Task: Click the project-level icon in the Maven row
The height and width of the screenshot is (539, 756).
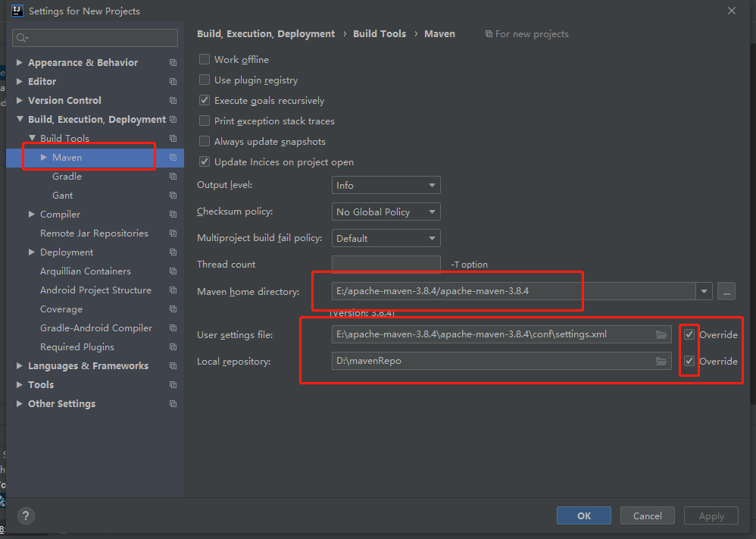Action: [173, 158]
